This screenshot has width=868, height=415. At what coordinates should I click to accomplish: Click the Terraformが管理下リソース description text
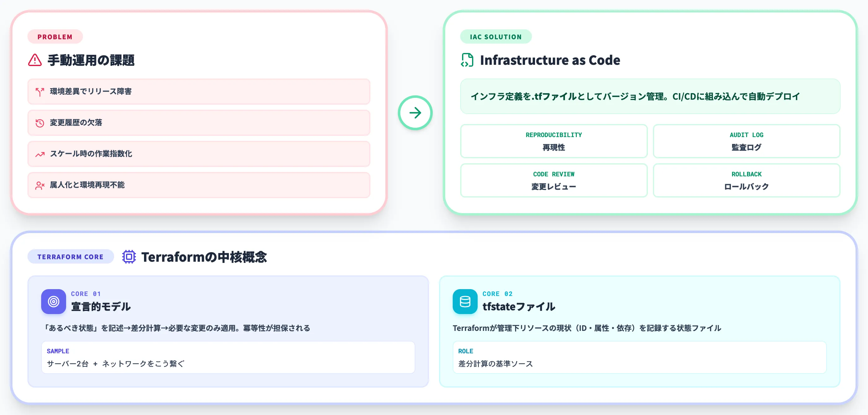[587, 328]
